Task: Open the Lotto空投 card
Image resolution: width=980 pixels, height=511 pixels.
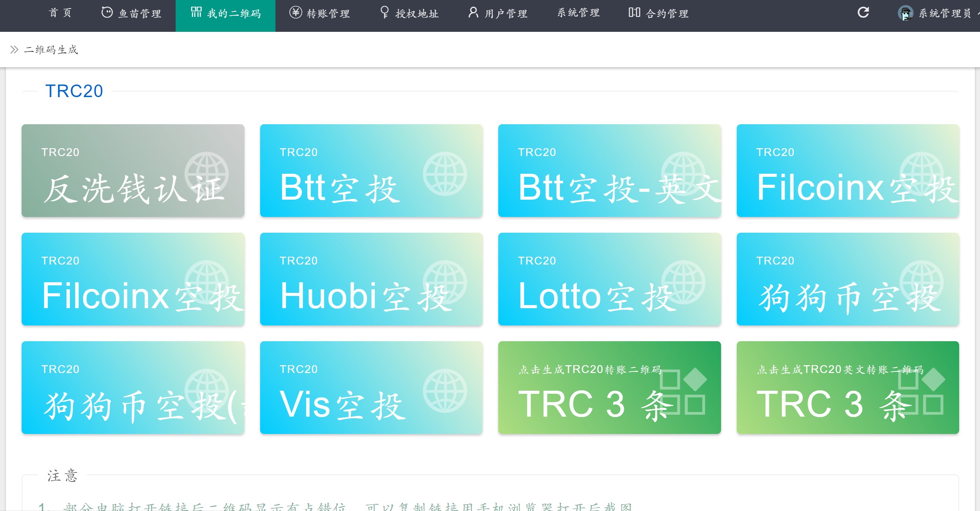Action: pos(609,279)
